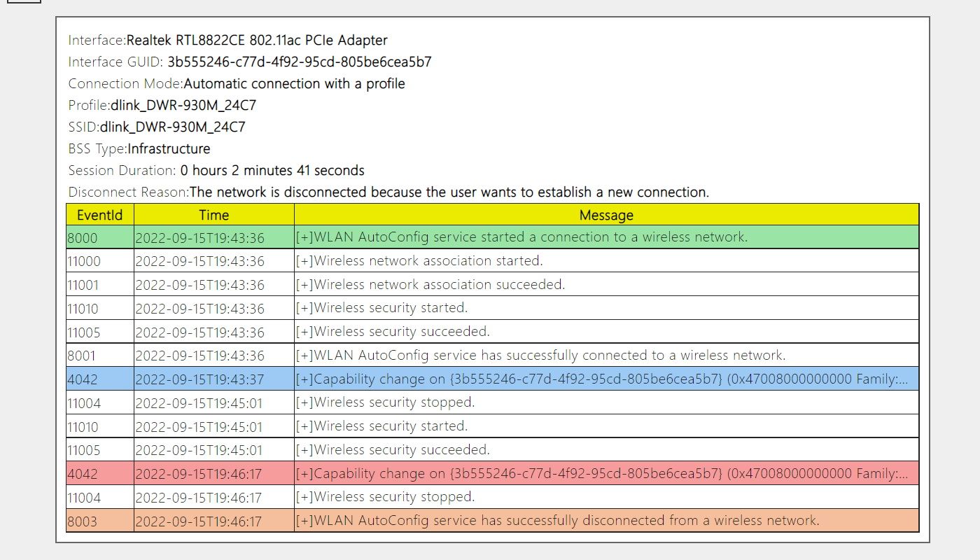
Task: Click EventId 11001 cell
Action: click(x=100, y=285)
